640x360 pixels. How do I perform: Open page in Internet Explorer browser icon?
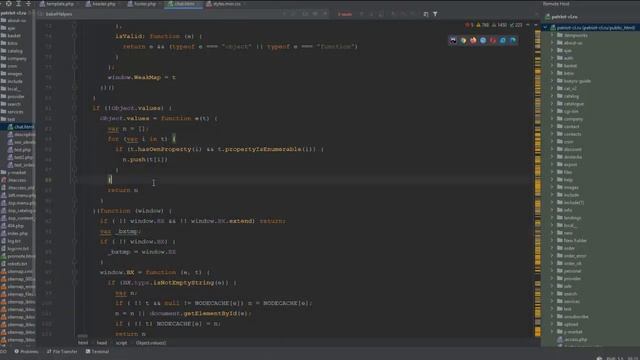pos(502,40)
